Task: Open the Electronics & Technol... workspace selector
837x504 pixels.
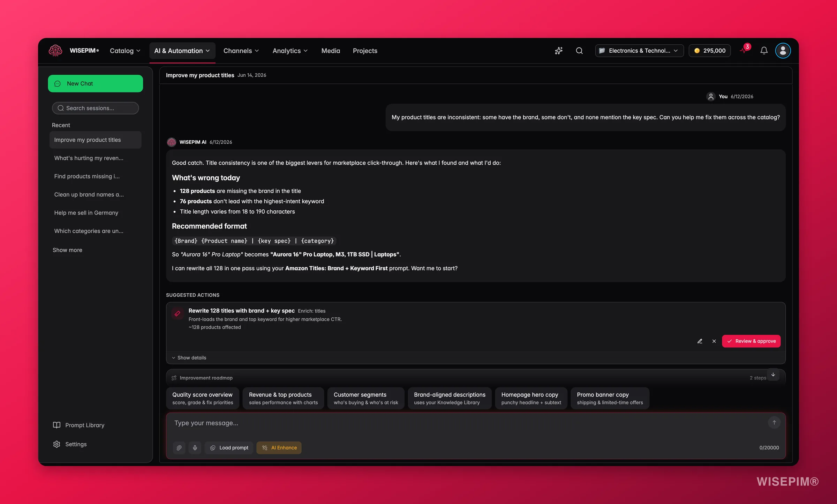Action: click(639, 51)
